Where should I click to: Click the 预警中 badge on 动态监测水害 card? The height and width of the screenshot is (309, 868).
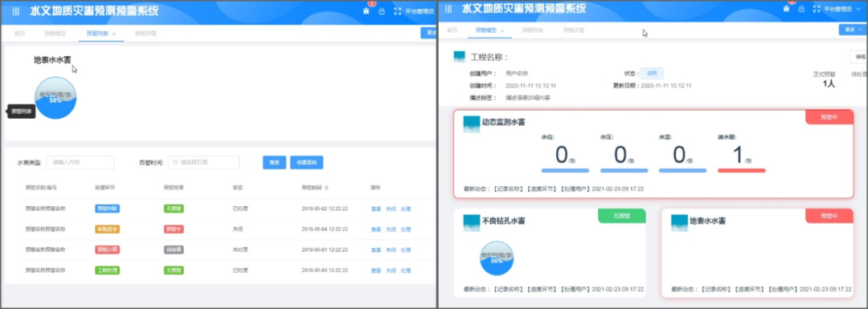coord(829,117)
